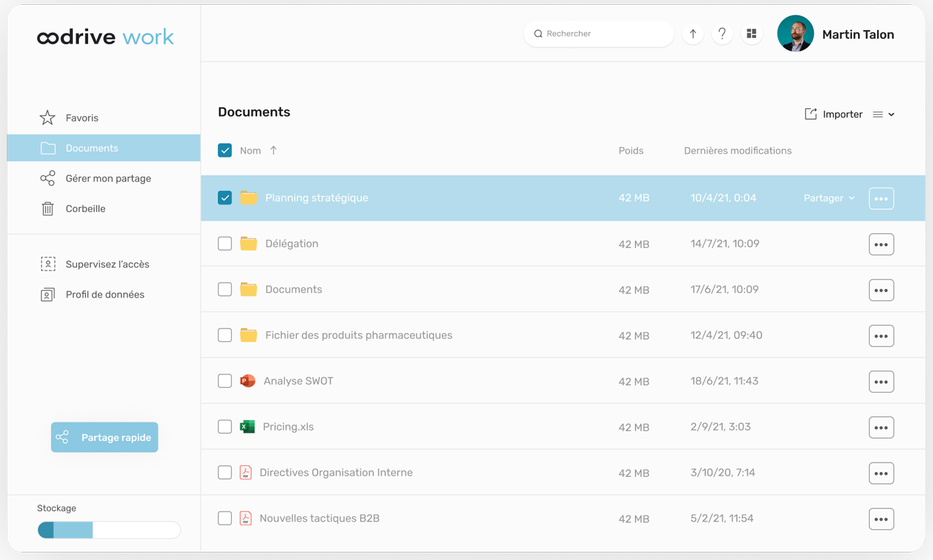The width and height of the screenshot is (933, 560).
Task: Click the upload arrow icon in the header
Action: pos(692,34)
